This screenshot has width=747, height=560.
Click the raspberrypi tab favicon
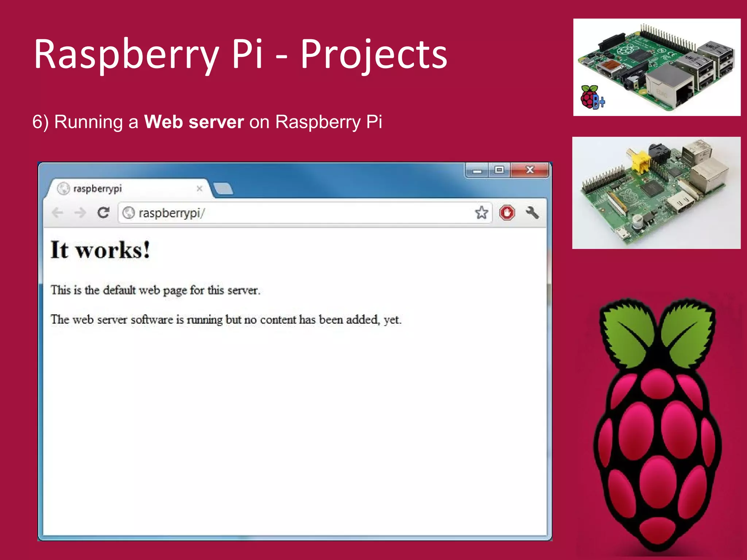(63, 188)
